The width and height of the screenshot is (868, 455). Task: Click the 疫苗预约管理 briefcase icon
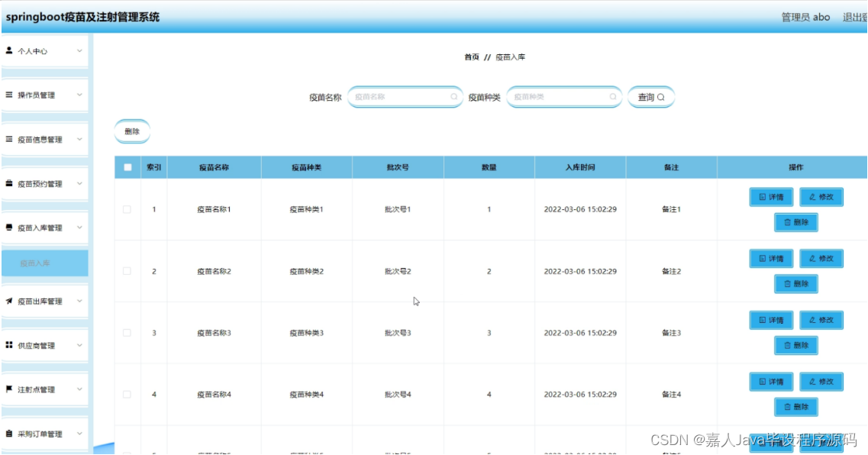click(x=9, y=183)
